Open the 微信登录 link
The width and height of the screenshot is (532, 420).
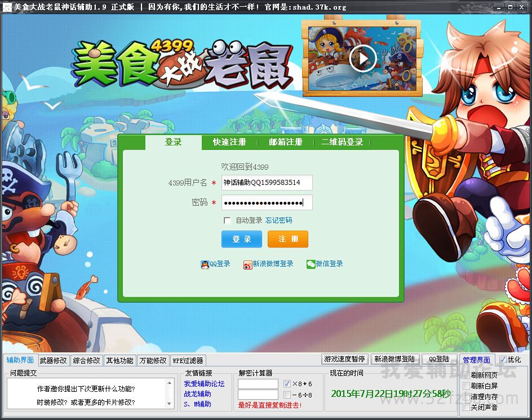tap(329, 264)
